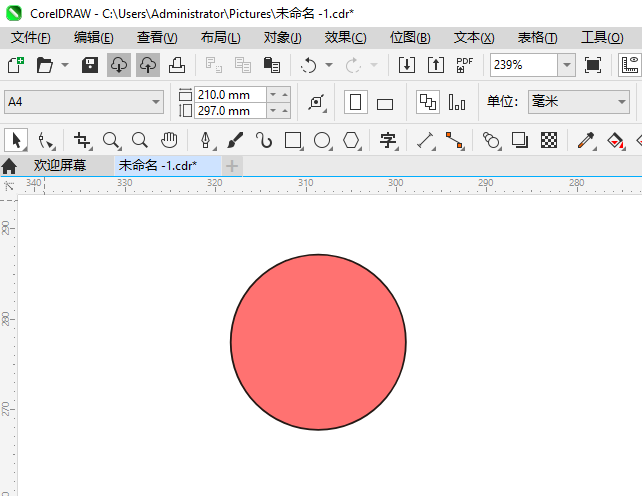
Task: Select the Color Eyedropper tool
Action: (586, 140)
